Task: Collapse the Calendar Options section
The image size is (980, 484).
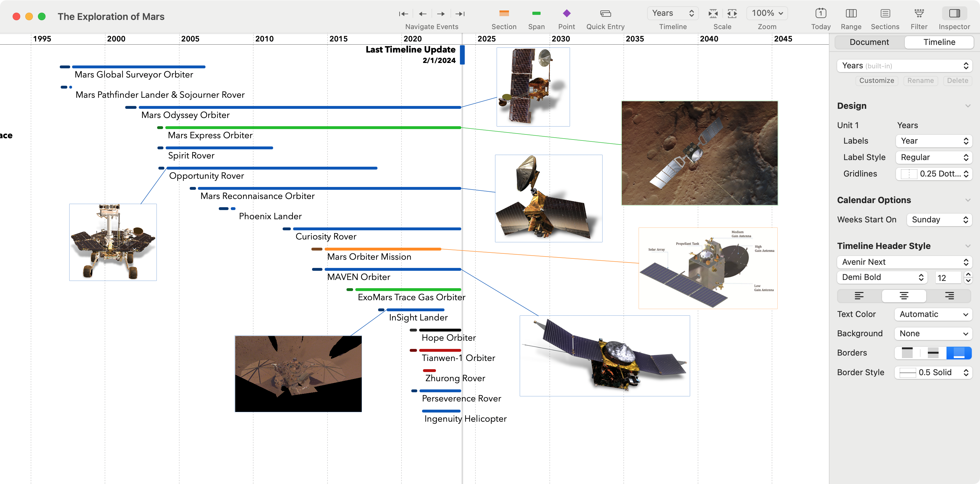Action: [968, 200]
